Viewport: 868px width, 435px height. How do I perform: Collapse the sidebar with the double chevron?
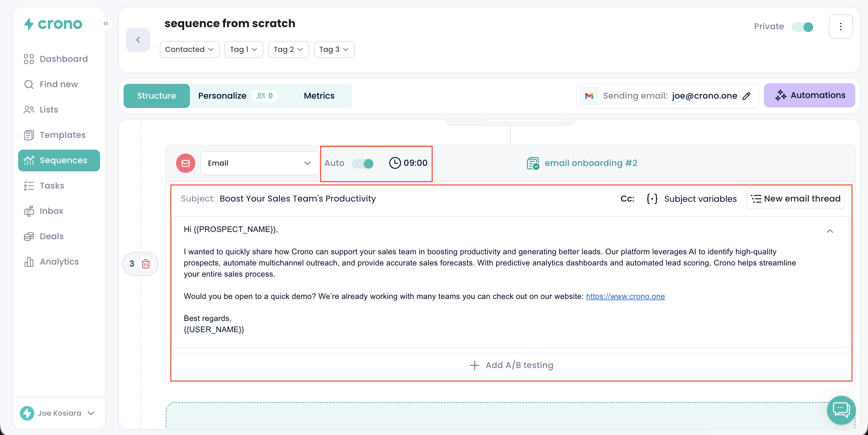coord(106,24)
